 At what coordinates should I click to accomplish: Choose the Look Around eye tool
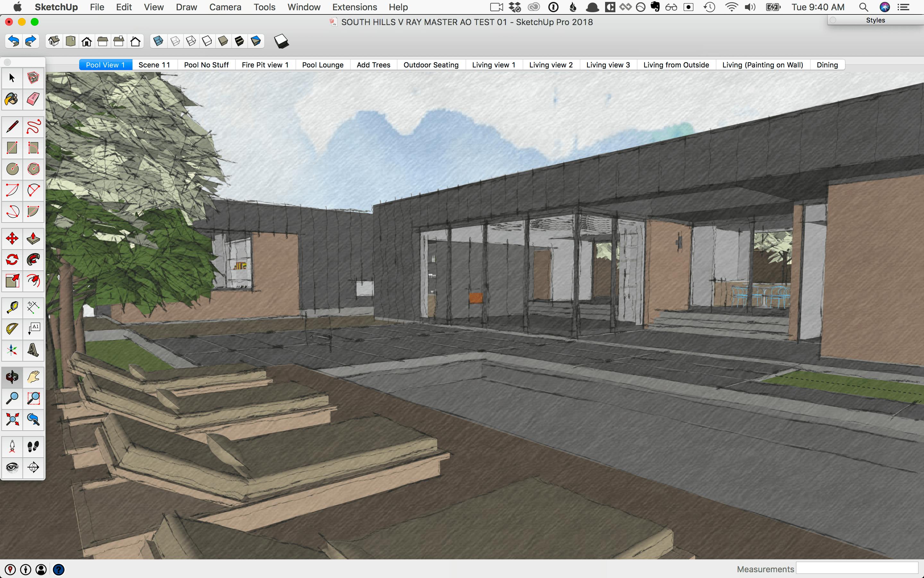(x=12, y=467)
